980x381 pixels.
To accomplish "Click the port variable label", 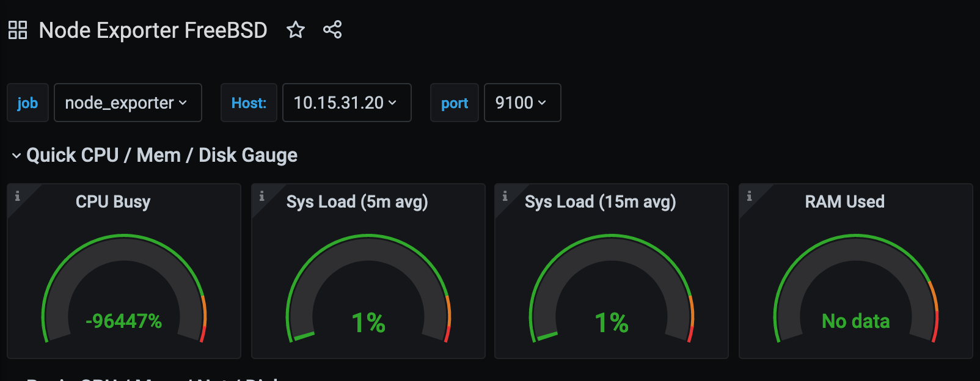I will pyautogui.click(x=455, y=103).
